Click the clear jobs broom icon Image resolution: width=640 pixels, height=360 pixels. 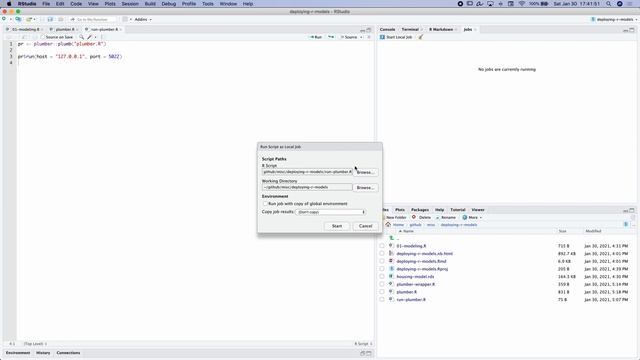(421, 37)
